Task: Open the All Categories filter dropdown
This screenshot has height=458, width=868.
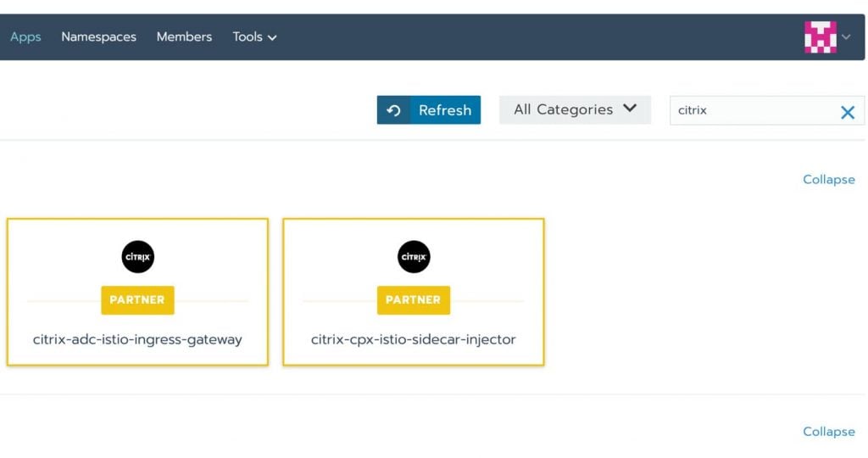Action: (564, 109)
